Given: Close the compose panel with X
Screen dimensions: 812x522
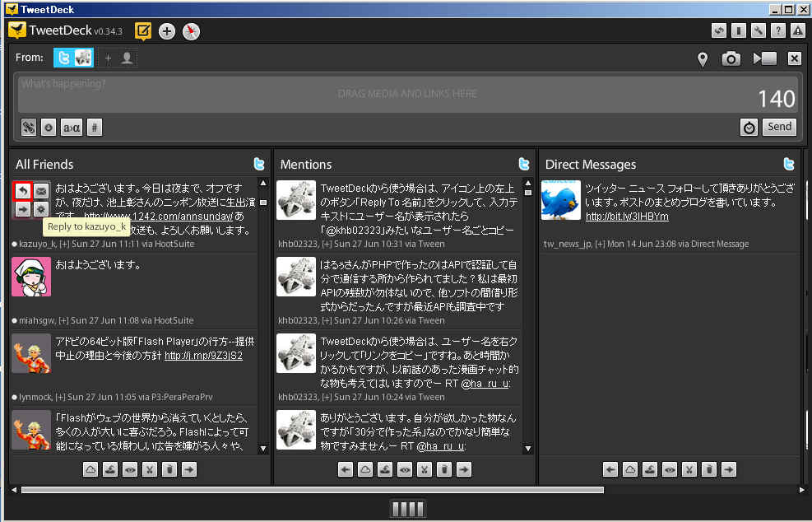Looking at the screenshot, I should [795, 58].
